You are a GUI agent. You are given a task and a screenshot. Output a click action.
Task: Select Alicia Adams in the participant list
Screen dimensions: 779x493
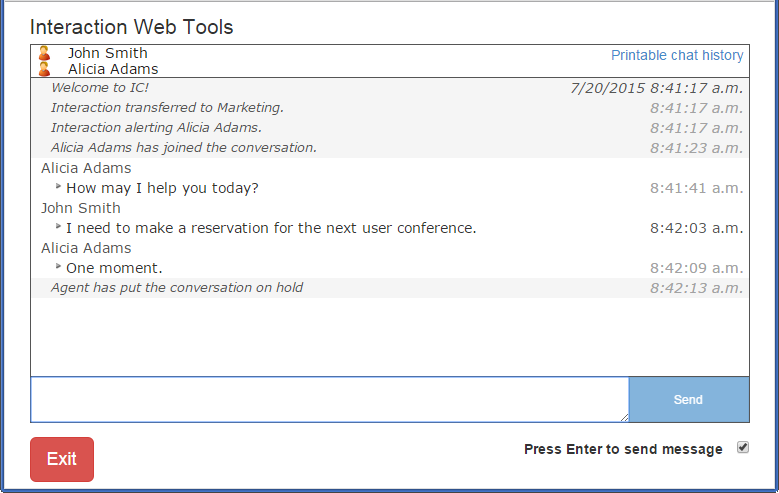113,70
